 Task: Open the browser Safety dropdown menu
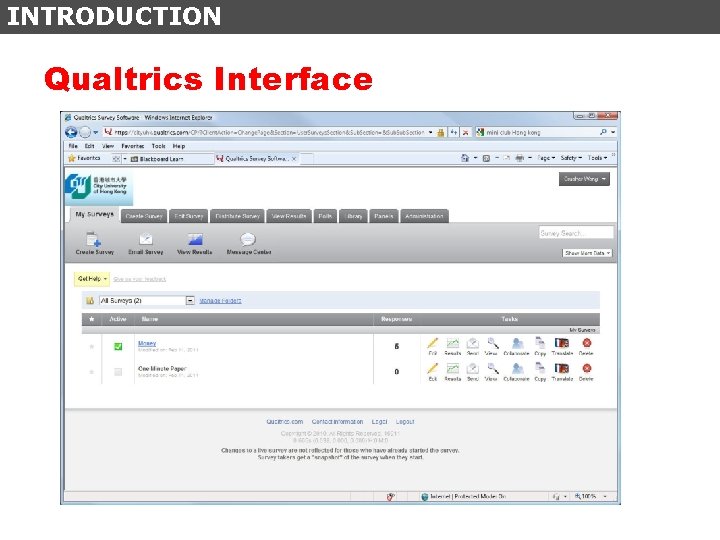point(571,158)
